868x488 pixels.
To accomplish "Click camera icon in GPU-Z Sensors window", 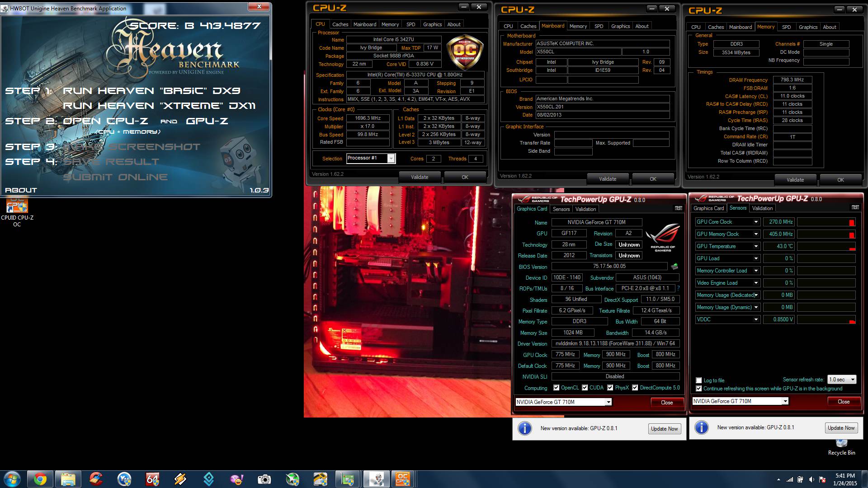I will (855, 207).
